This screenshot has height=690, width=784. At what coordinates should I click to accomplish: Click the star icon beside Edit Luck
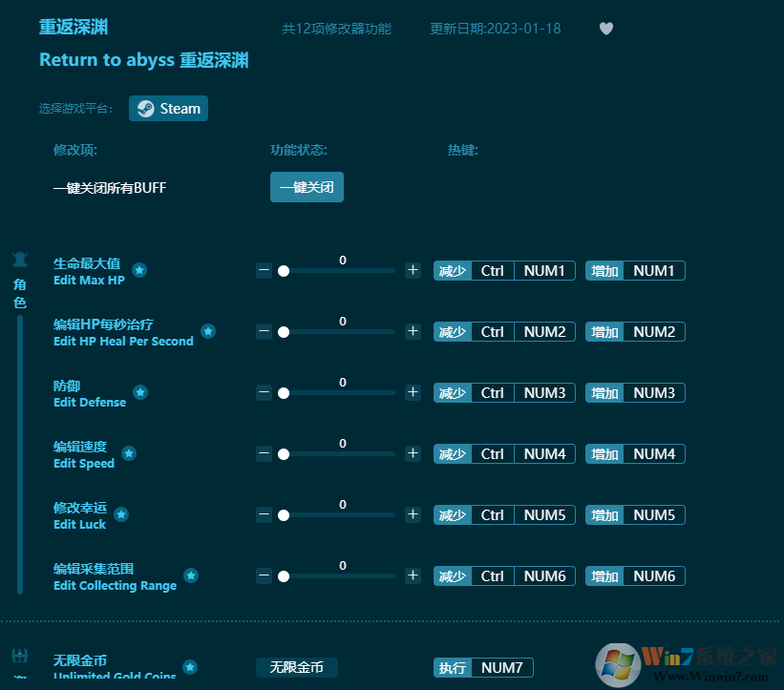tap(121, 514)
